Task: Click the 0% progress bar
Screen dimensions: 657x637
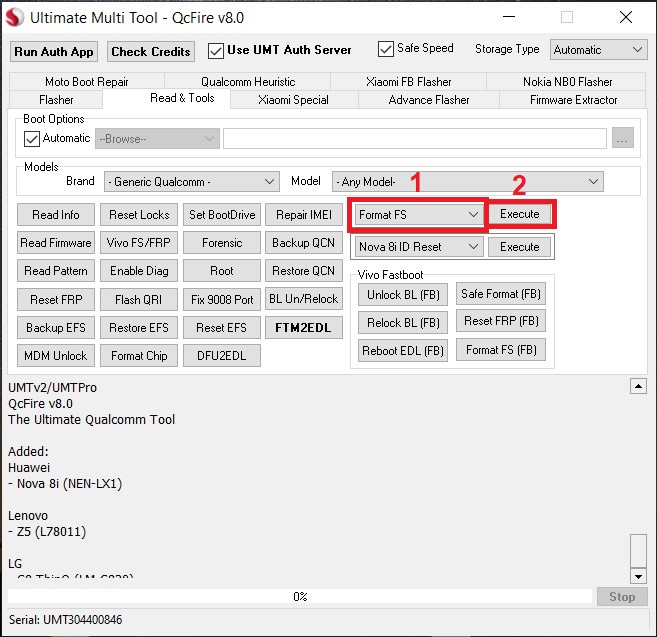Action: [300, 596]
